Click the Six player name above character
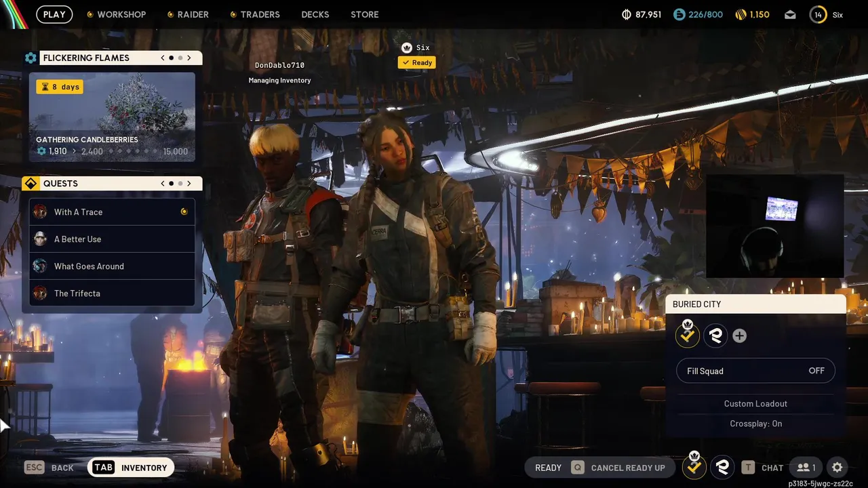The width and height of the screenshot is (868, 488). 423,48
